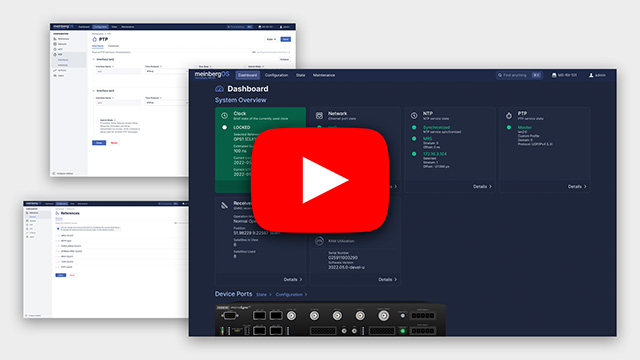Click the Synchronized status text in the NTP card
The height and width of the screenshot is (360, 640).
pos(436,127)
